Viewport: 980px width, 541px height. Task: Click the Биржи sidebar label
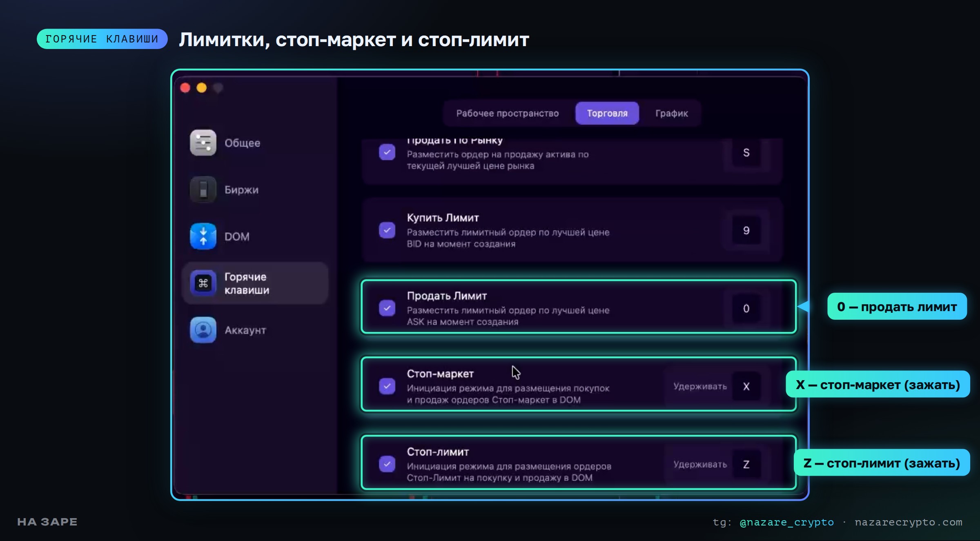point(241,190)
